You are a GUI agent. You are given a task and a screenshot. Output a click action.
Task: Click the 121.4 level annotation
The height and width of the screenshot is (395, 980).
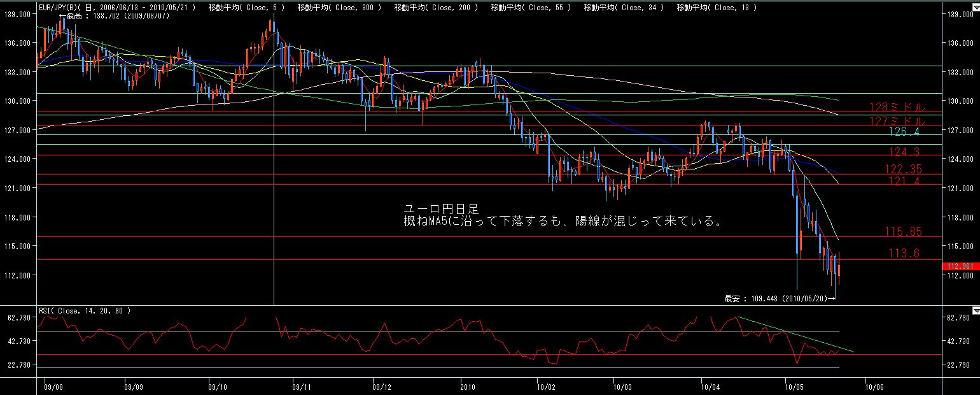(x=906, y=181)
